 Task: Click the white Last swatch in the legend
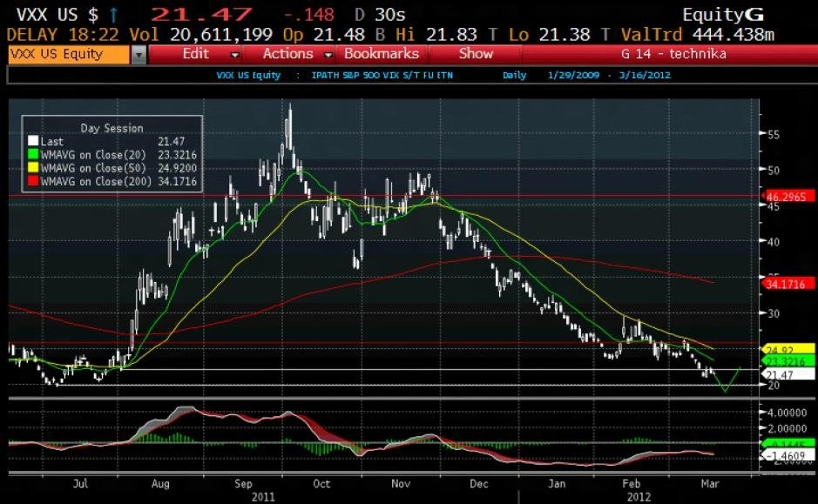coord(33,141)
